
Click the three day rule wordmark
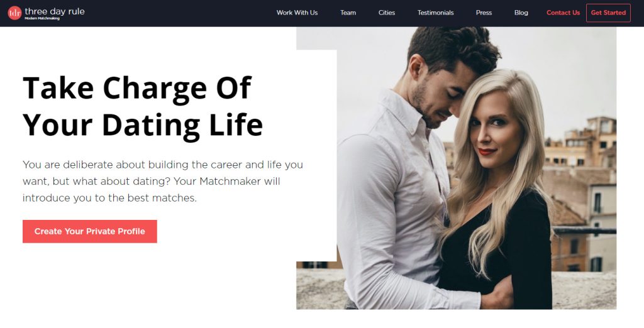55,11
